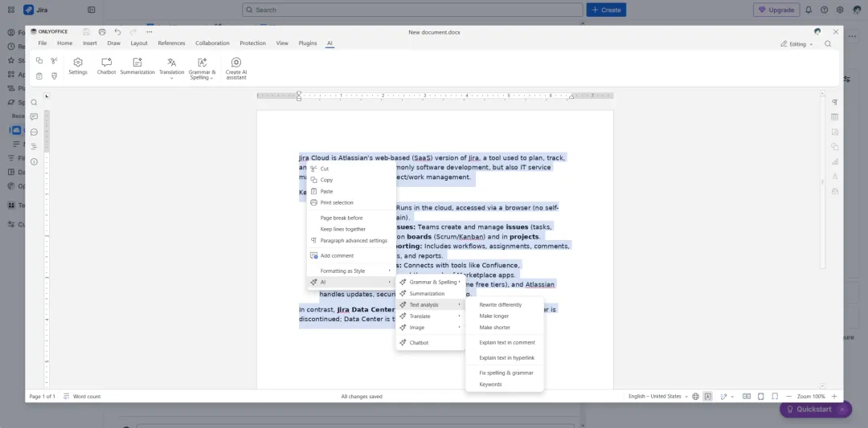The image size is (868, 428).
Task: Switch to the Insert tab
Action: click(x=90, y=43)
